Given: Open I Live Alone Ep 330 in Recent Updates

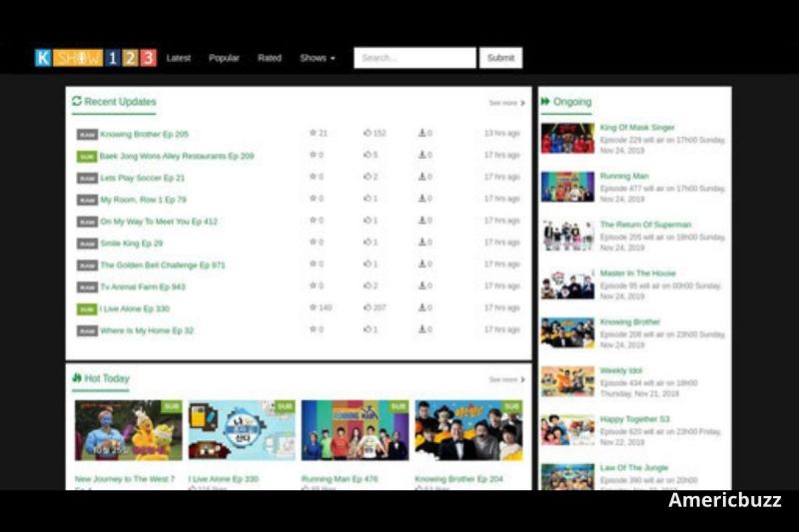Looking at the screenshot, I should pos(134,309).
